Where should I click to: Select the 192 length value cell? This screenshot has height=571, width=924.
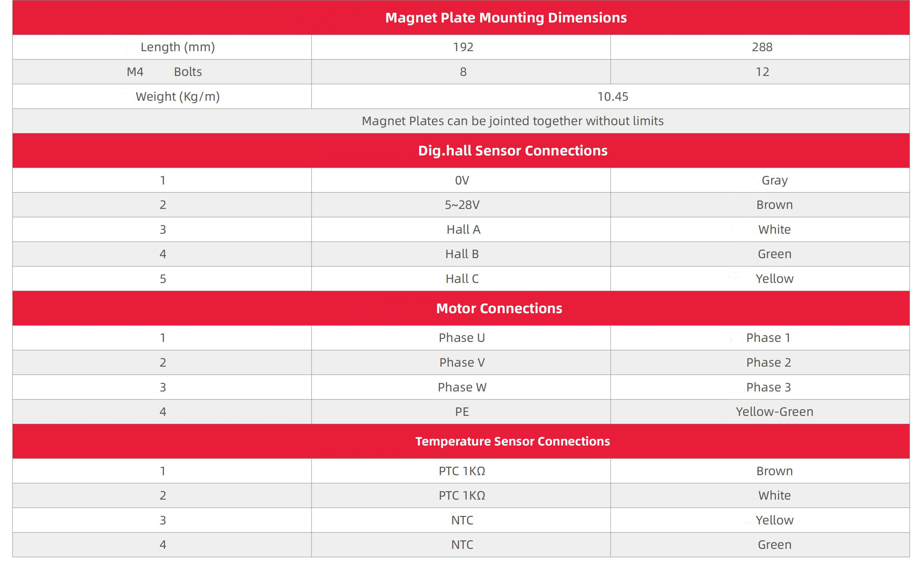[463, 47]
